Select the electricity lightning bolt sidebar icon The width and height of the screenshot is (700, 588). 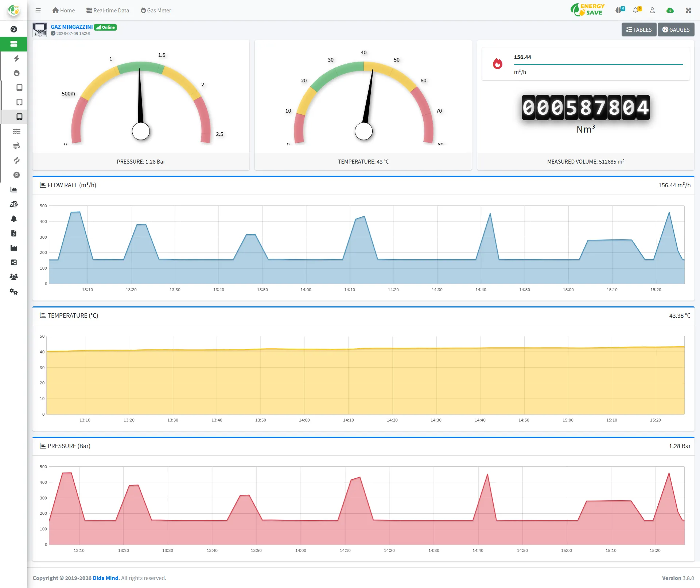point(16,58)
